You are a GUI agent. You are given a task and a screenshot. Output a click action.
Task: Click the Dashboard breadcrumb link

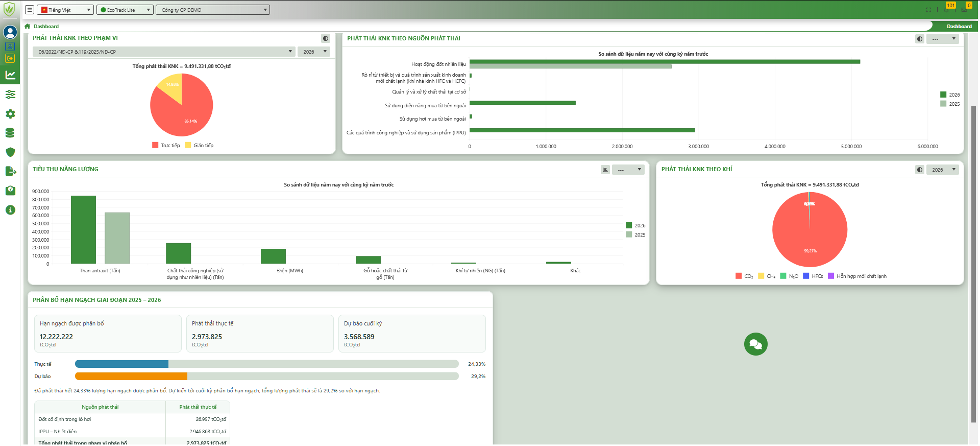[46, 27]
